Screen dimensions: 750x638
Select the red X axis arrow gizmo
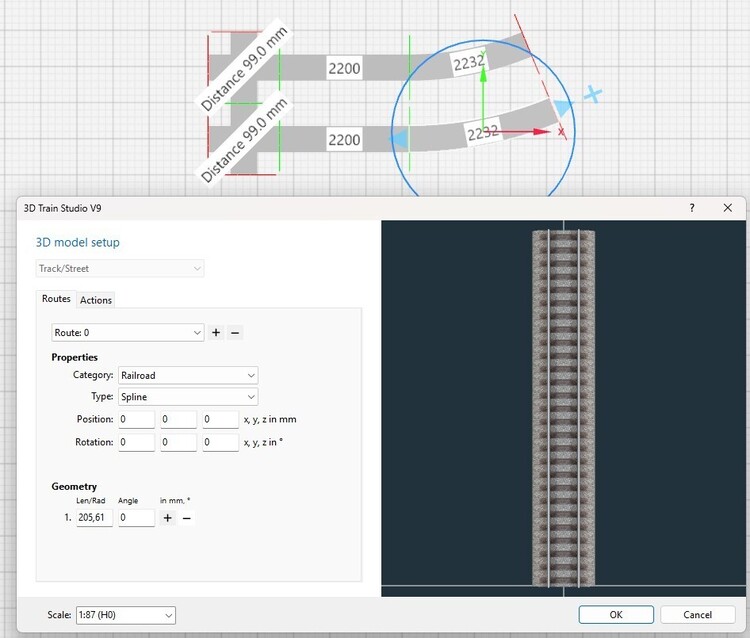[x=542, y=131]
